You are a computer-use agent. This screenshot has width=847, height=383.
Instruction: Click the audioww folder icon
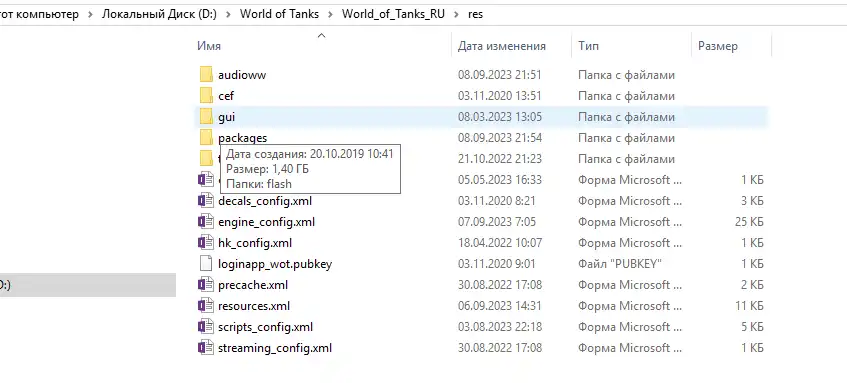206,75
